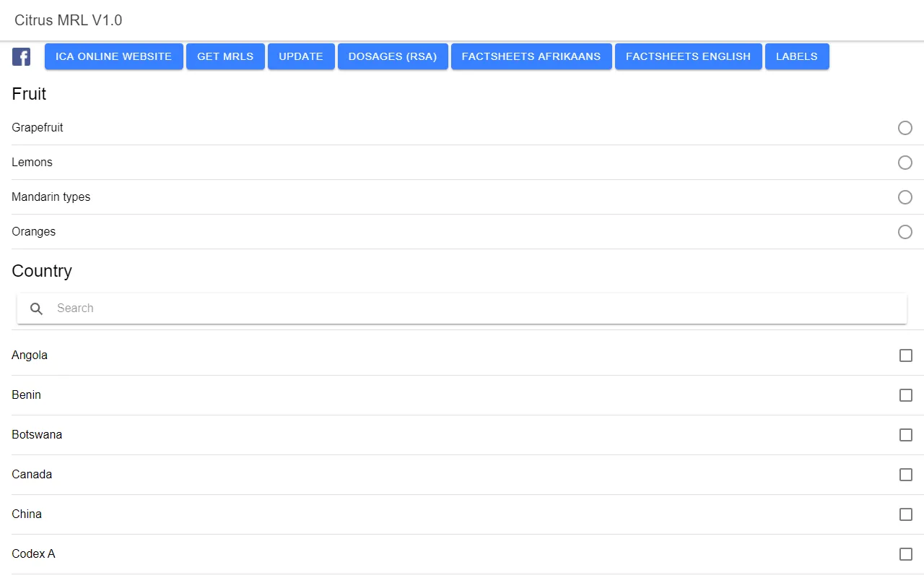Open ICA Online Website
This screenshot has width=924, height=578.
click(x=114, y=56)
